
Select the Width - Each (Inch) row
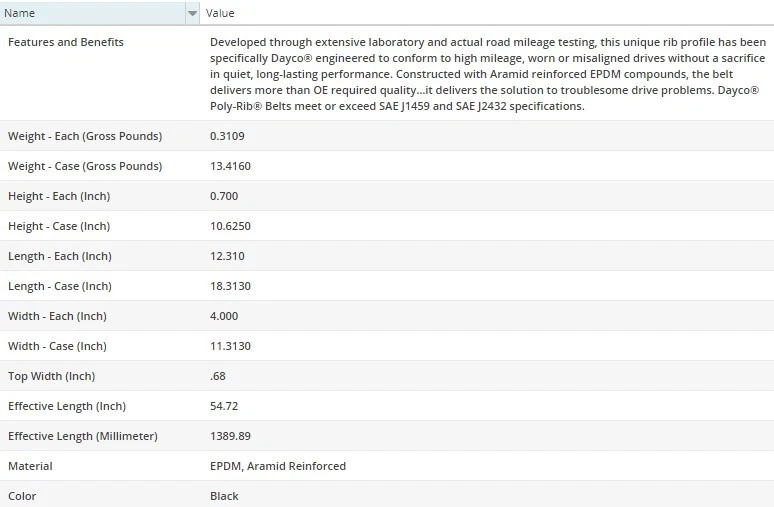tap(57, 316)
